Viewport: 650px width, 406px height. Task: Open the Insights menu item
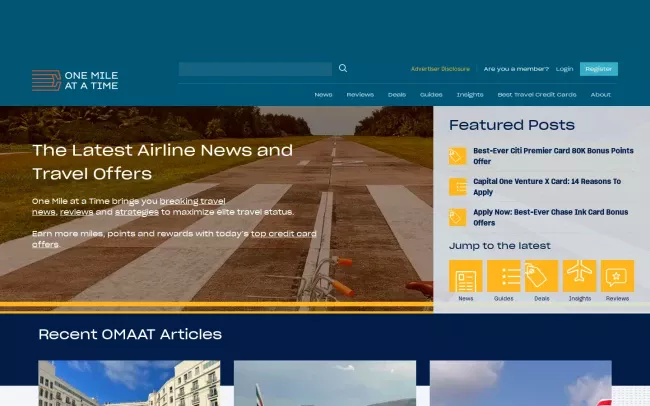[x=470, y=95]
